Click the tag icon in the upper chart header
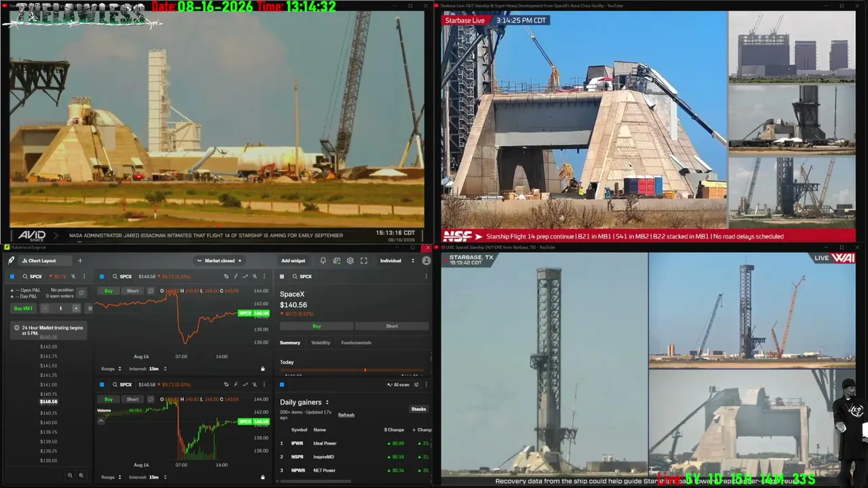The height and width of the screenshot is (488, 868). coord(226,277)
